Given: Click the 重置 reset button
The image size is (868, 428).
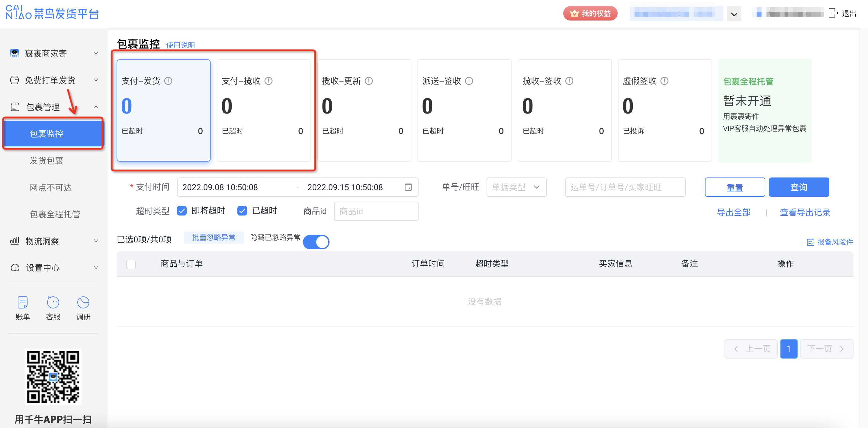Looking at the screenshot, I should (735, 187).
